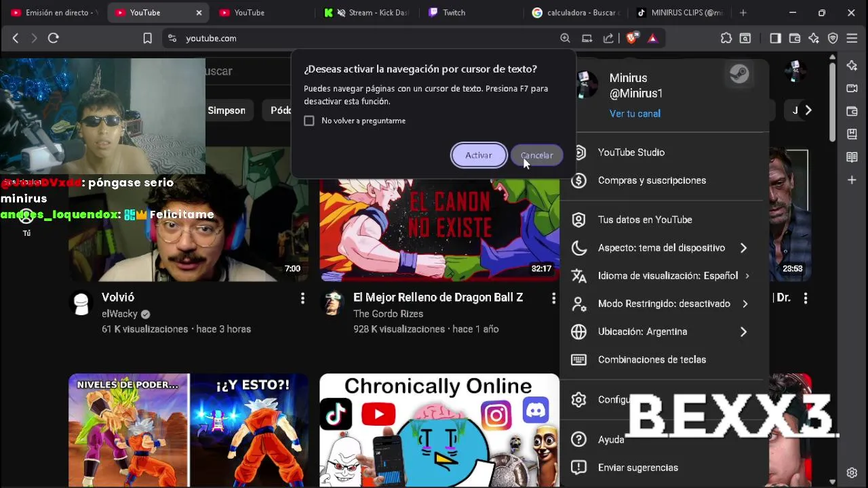Viewport: 868px width, 488px height.
Task: Reload the YouTube page
Action: point(54,39)
